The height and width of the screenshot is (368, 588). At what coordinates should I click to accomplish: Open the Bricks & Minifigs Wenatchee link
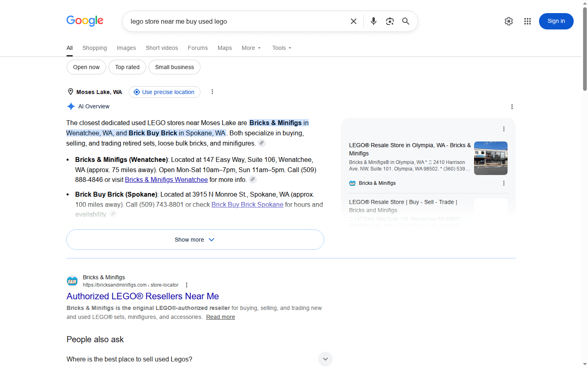click(166, 180)
